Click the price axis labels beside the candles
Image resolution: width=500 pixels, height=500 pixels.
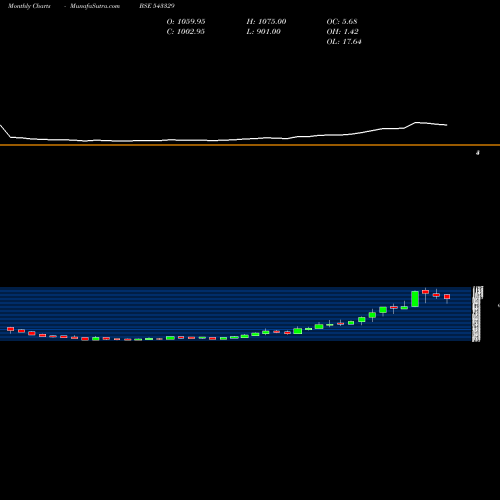477,314
